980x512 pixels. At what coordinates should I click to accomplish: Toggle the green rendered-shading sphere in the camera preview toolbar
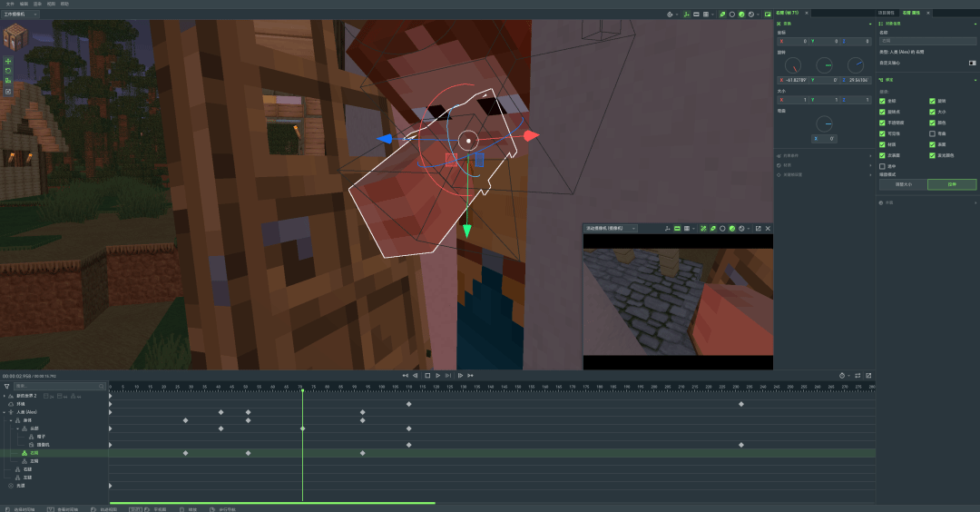pos(732,229)
